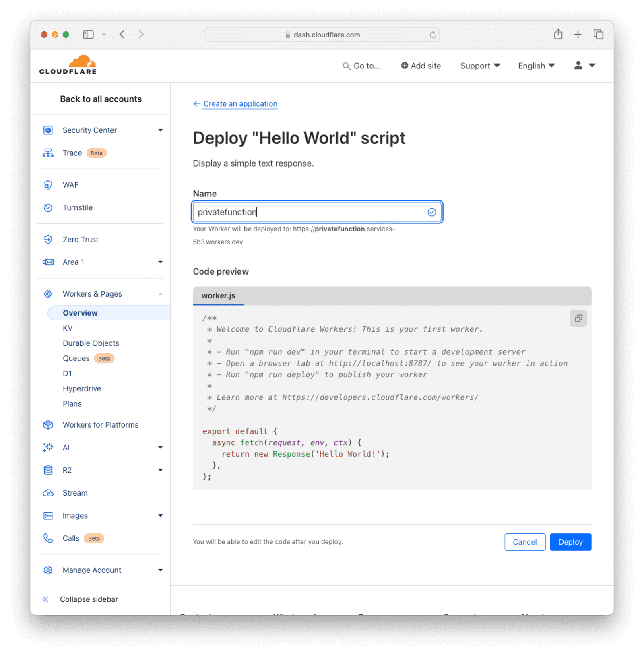Click the R2 database icon
This screenshot has height=655, width=644.
tap(48, 470)
